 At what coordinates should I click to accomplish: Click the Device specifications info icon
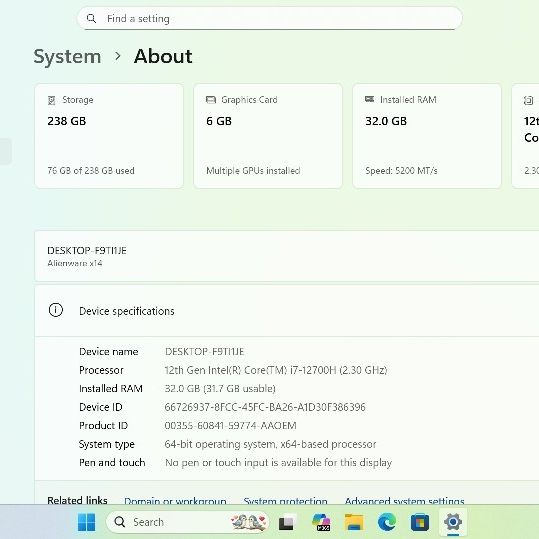[56, 310]
